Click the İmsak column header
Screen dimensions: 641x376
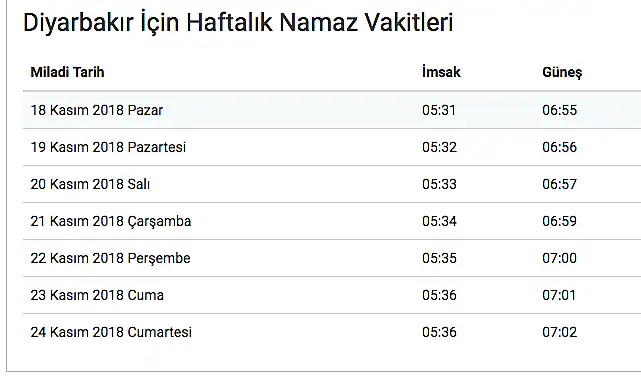pyautogui.click(x=441, y=72)
